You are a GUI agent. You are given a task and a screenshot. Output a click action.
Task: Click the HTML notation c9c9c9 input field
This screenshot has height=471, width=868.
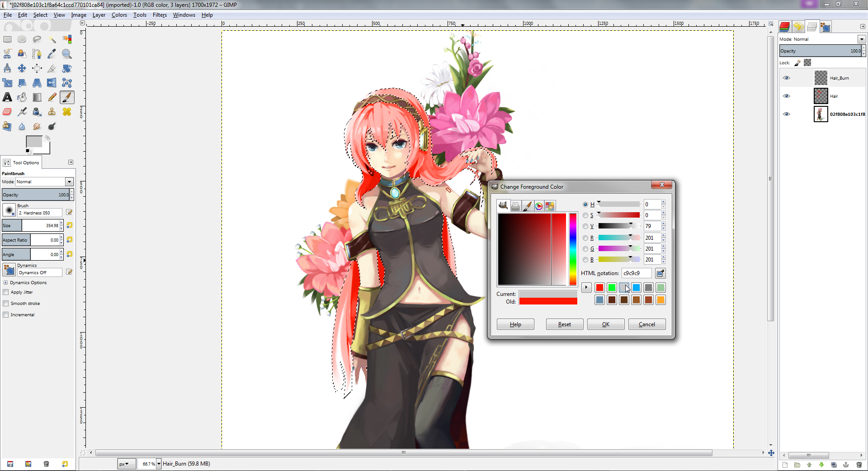637,273
